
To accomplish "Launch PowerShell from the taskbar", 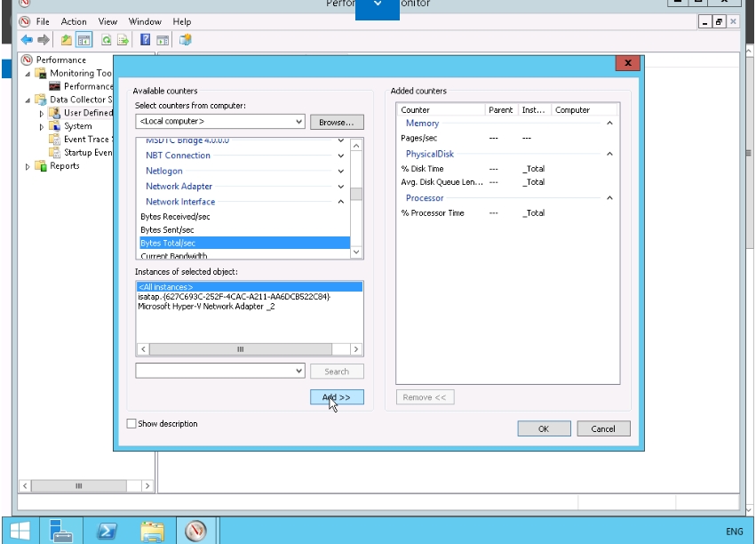I will click(107, 531).
